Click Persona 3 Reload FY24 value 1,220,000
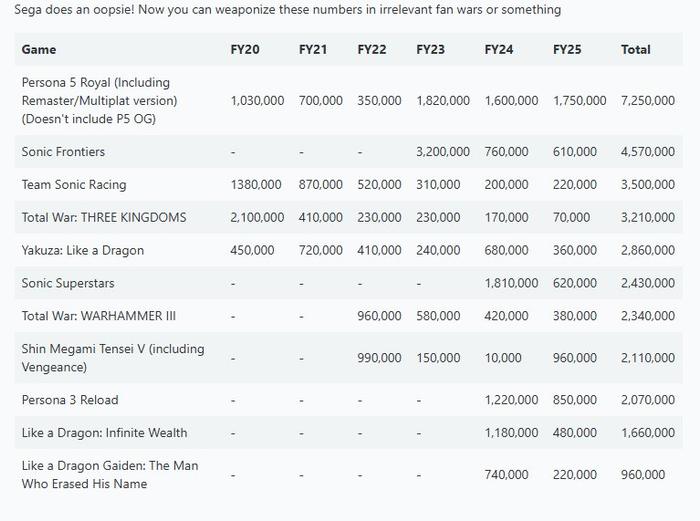700x521 pixels. click(x=511, y=400)
